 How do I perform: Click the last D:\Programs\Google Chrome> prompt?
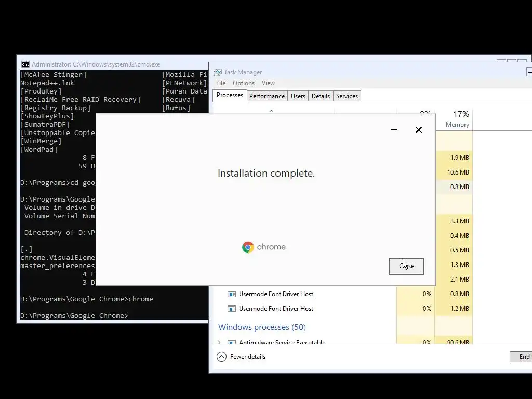tap(74, 315)
